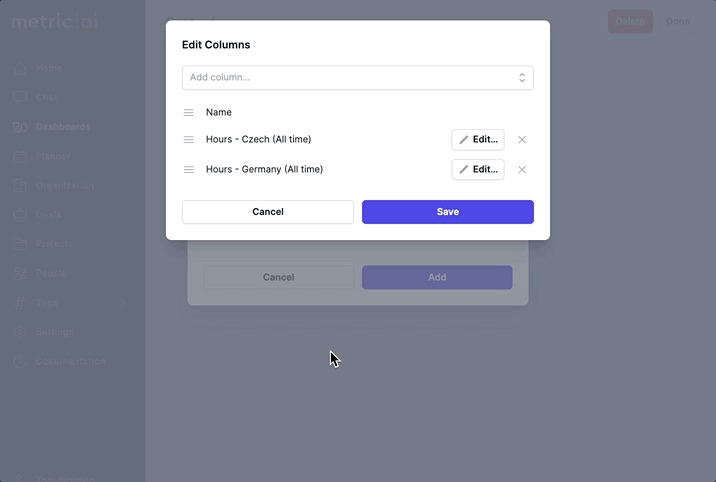Open the Deals section
The width and height of the screenshot is (716, 482).
[x=48, y=215]
